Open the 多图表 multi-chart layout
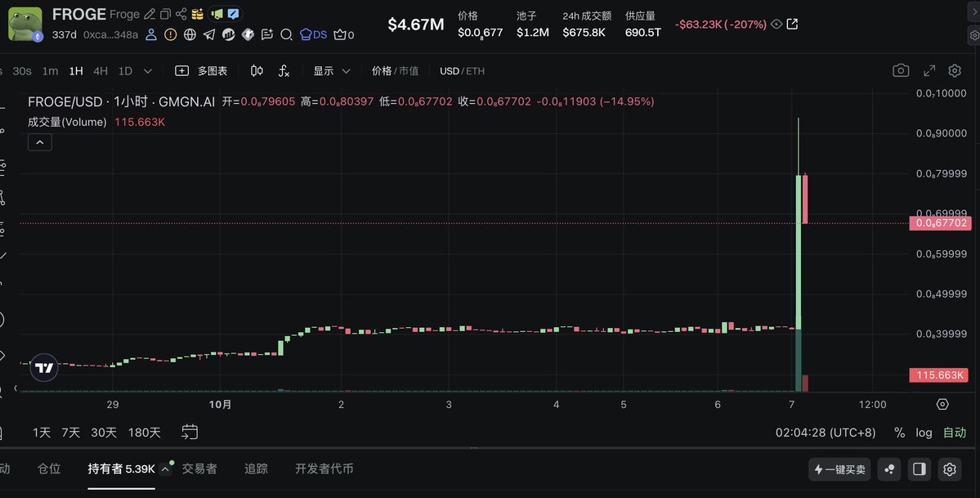 [201, 70]
